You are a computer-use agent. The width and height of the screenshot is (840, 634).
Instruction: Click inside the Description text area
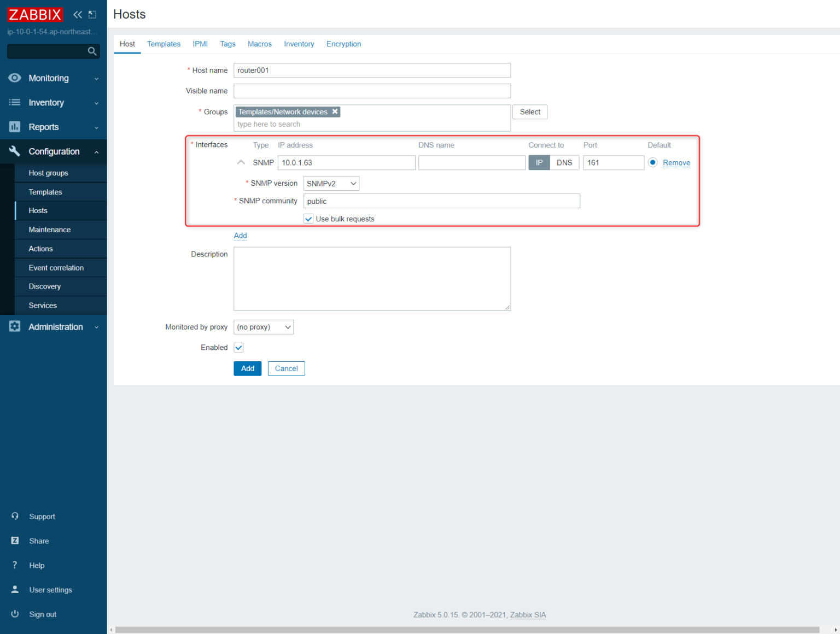tap(372, 279)
